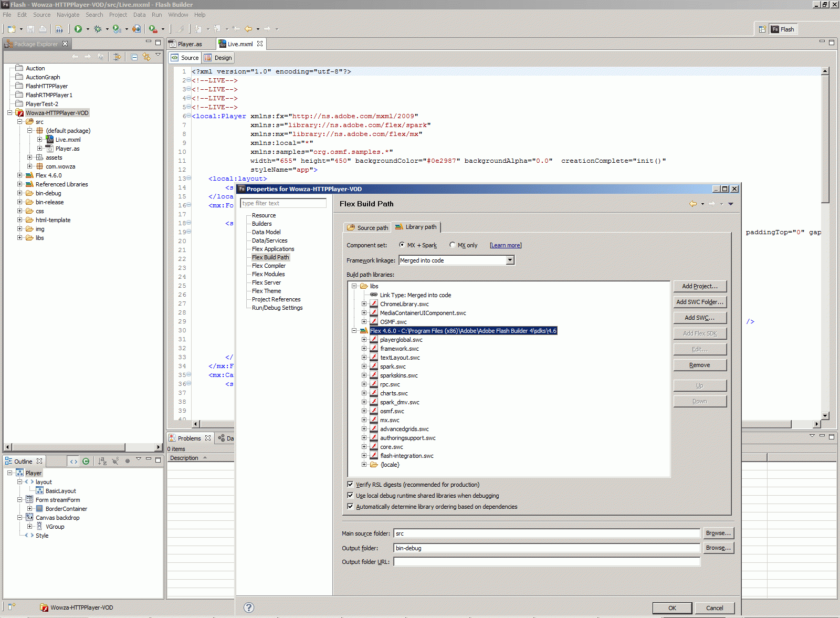Click the Output folder URL field

[x=547, y=562]
